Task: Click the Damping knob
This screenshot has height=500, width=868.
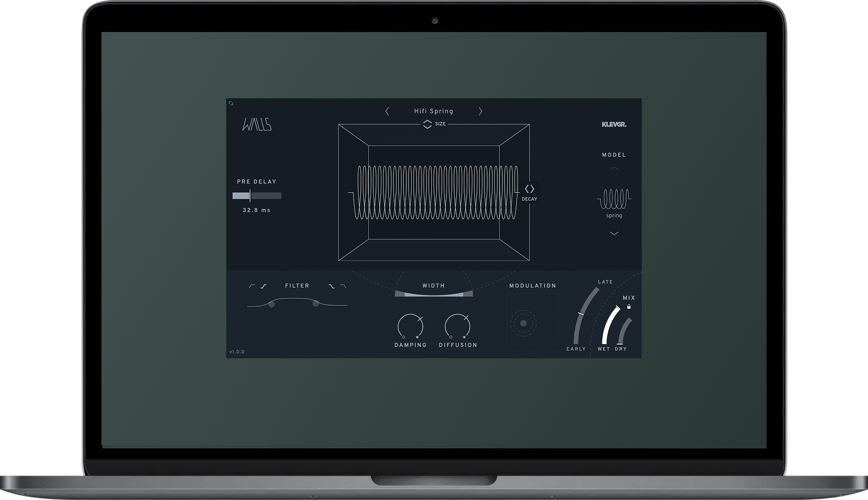Action: 410,326
